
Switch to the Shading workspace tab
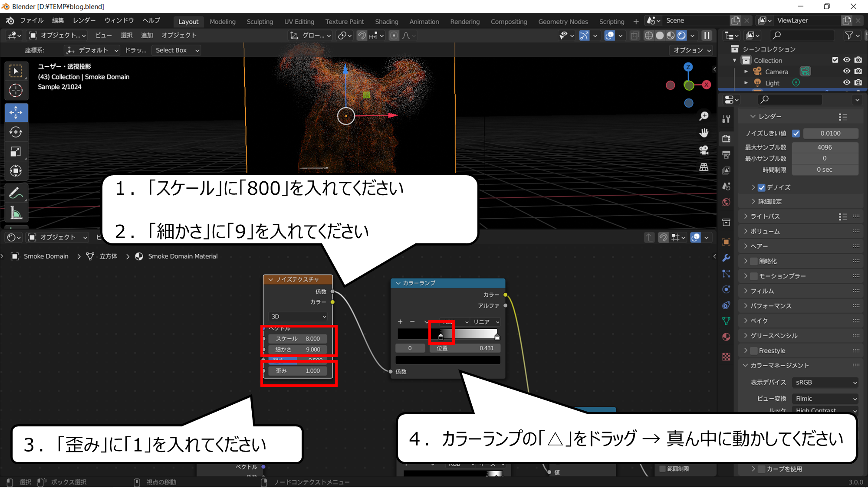[386, 22]
